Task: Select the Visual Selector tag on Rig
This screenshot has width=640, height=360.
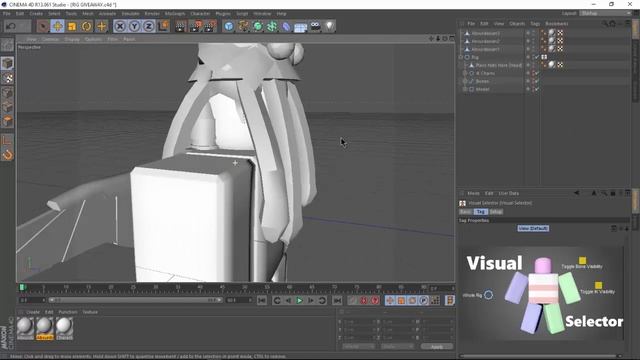Action: [x=544, y=57]
